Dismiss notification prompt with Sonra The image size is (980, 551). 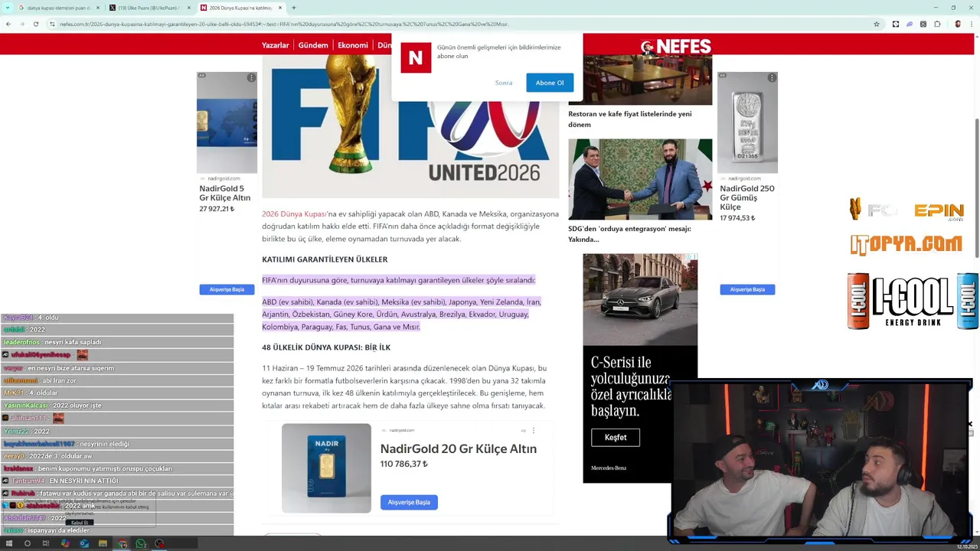tap(504, 83)
